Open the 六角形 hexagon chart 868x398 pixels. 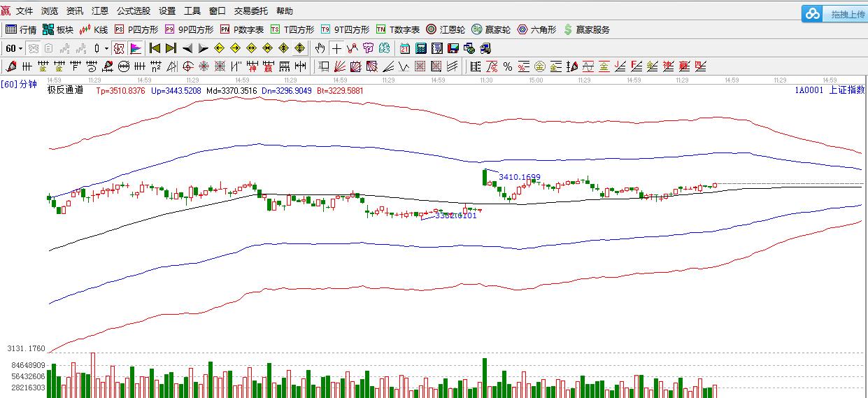536,29
